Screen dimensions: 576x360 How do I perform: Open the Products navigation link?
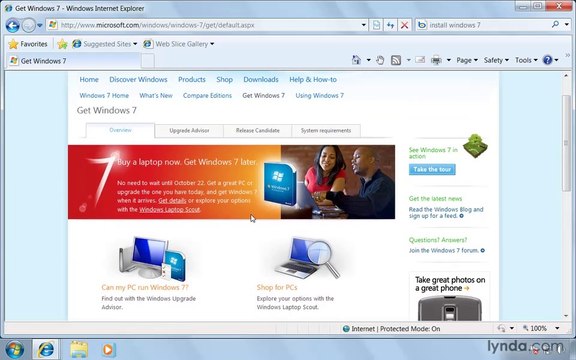pyautogui.click(x=192, y=79)
